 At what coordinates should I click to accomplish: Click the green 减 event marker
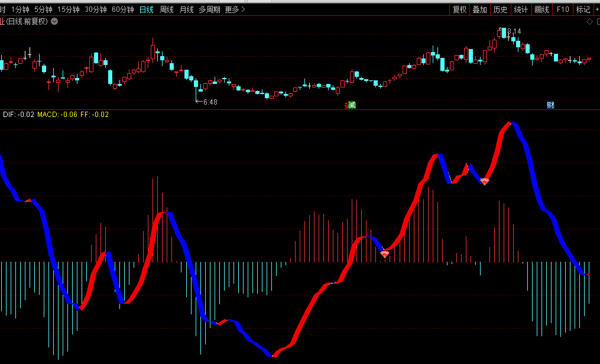(x=352, y=105)
